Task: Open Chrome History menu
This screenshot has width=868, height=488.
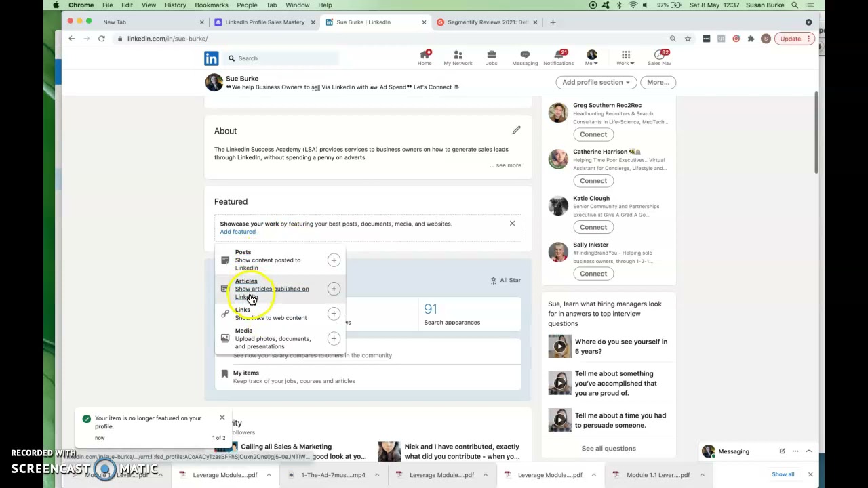Action: click(x=175, y=5)
